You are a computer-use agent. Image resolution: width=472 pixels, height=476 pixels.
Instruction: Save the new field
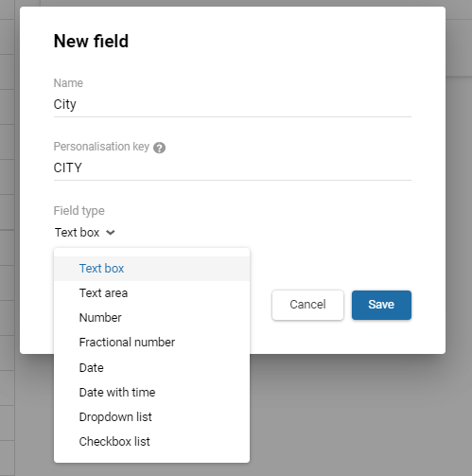point(381,305)
